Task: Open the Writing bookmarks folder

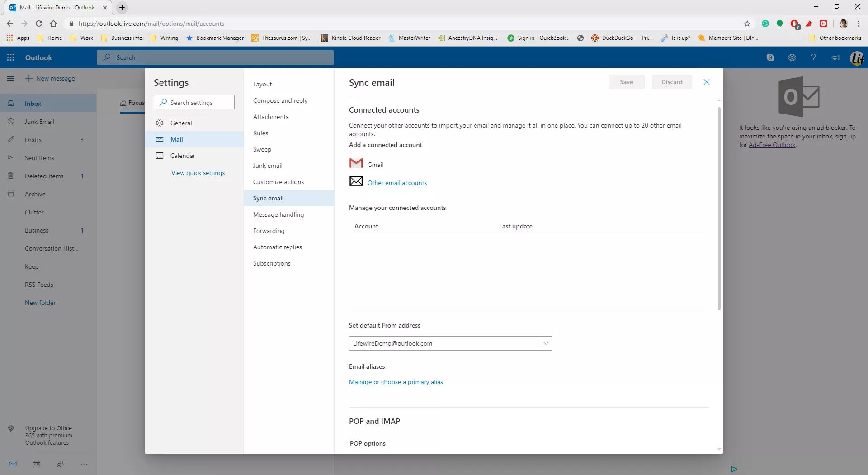Action: [x=164, y=38]
